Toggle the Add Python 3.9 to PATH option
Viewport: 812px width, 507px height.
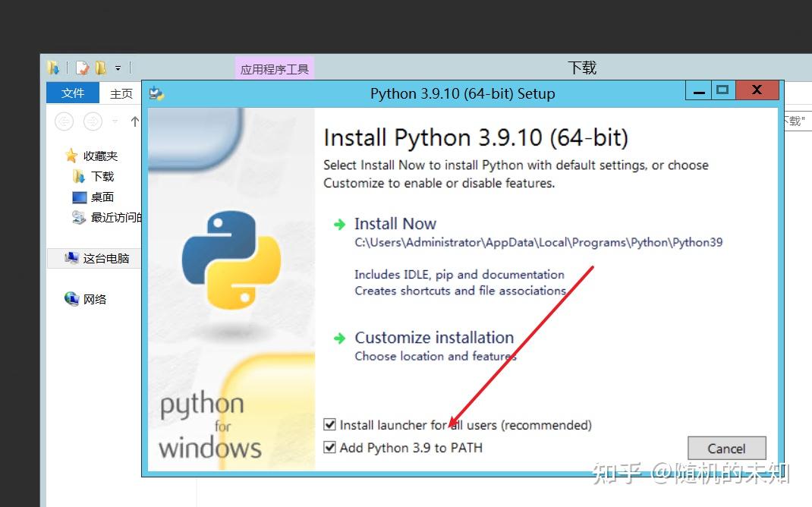[330, 448]
